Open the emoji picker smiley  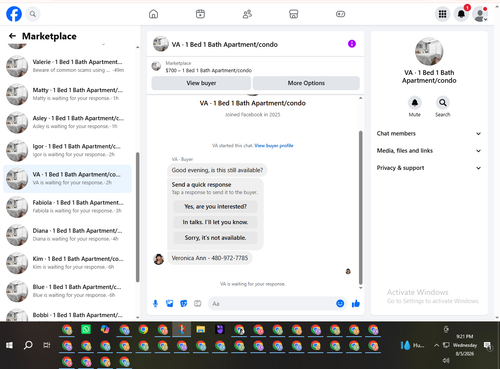pyautogui.click(x=340, y=303)
